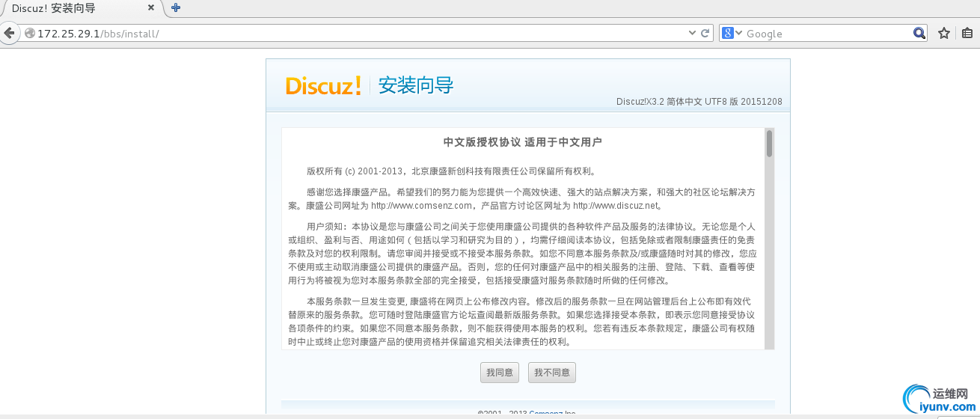
Task: Open a new tab with plus icon
Action: [176, 7]
